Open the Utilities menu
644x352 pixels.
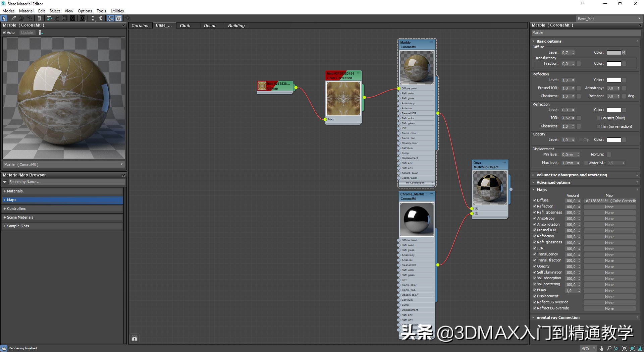(117, 11)
